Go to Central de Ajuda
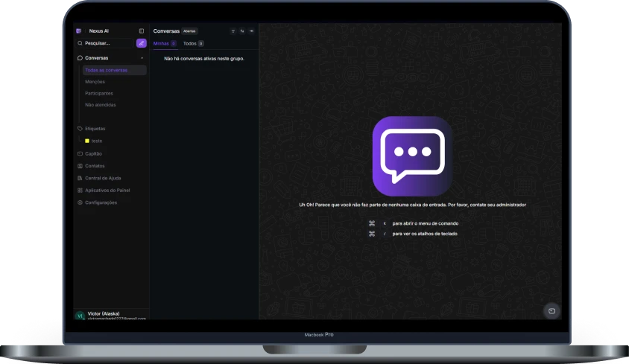 [103, 178]
